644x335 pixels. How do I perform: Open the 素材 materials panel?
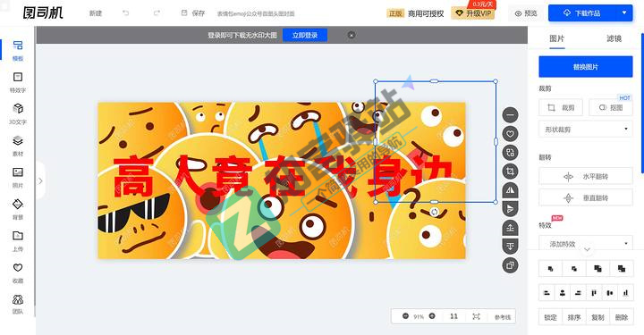coord(18,146)
